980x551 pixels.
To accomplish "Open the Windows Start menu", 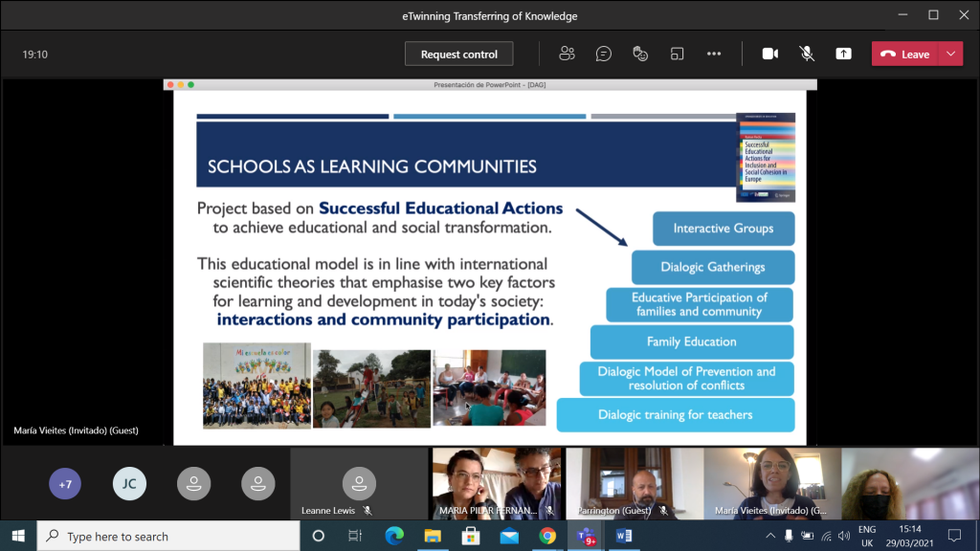I will pyautogui.click(x=18, y=536).
